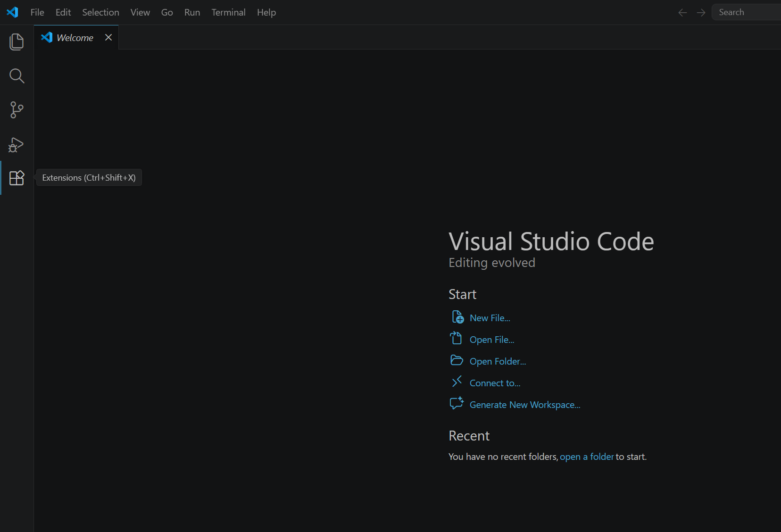Click Generate New Workspace

525,405
